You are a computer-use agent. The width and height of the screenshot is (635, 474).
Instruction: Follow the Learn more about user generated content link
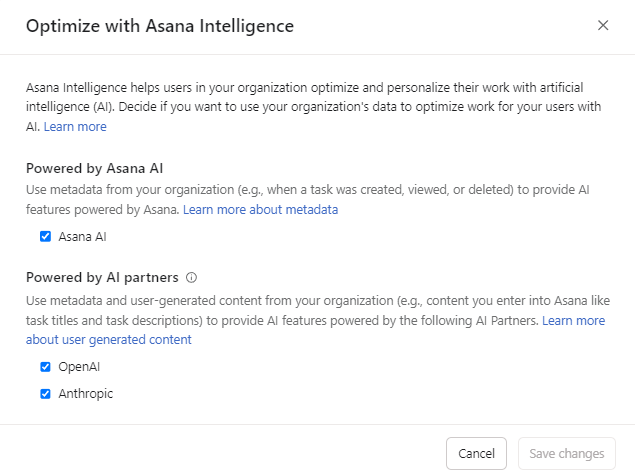pos(108,340)
